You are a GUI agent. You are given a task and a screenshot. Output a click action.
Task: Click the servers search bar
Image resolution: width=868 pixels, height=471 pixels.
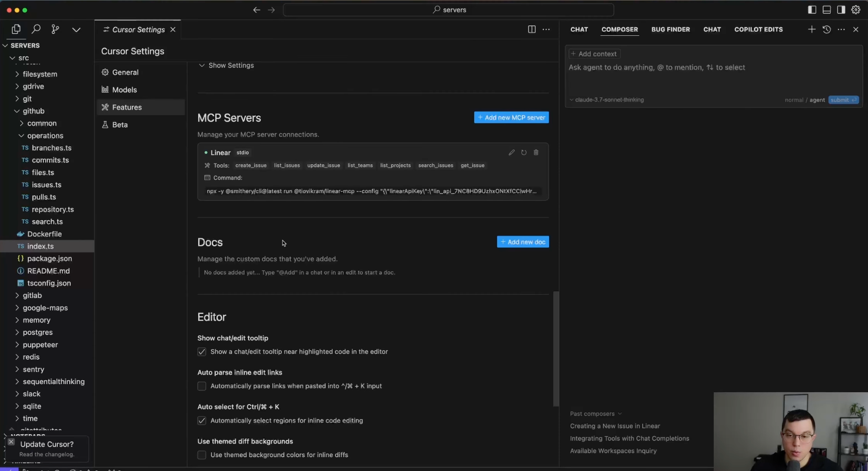coord(448,10)
